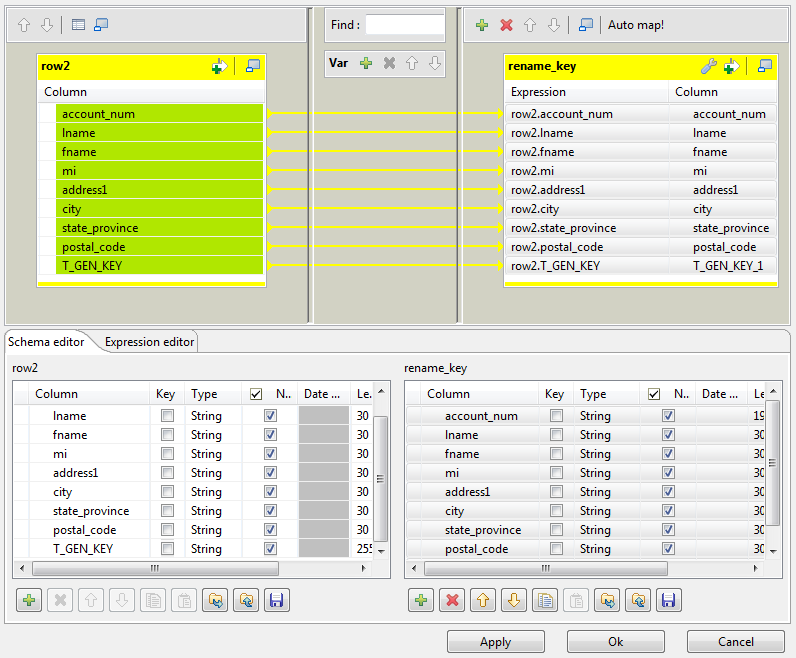
Task: Add a new variable in Var panel
Action: point(366,63)
